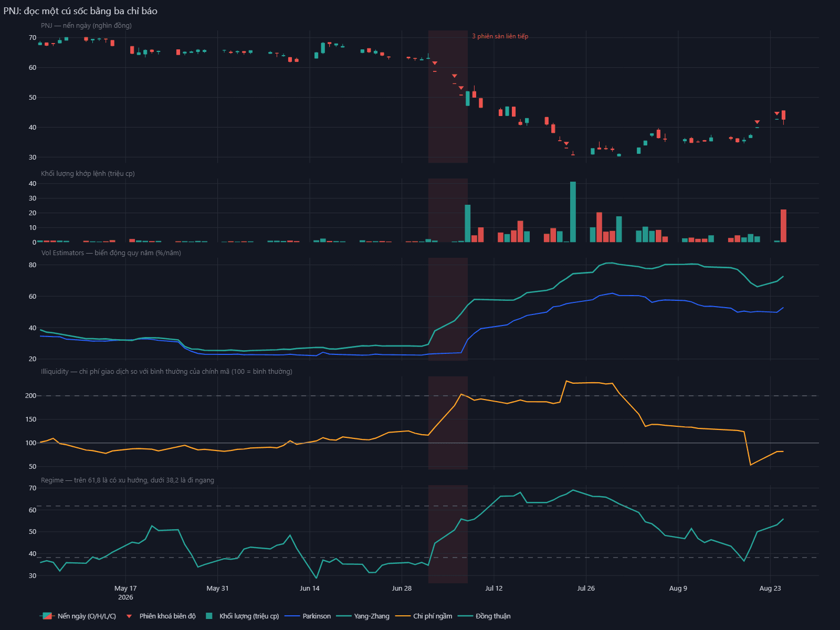The width and height of the screenshot is (840, 630).
Task: Click the Illiquidity panel title
Action: point(166,371)
